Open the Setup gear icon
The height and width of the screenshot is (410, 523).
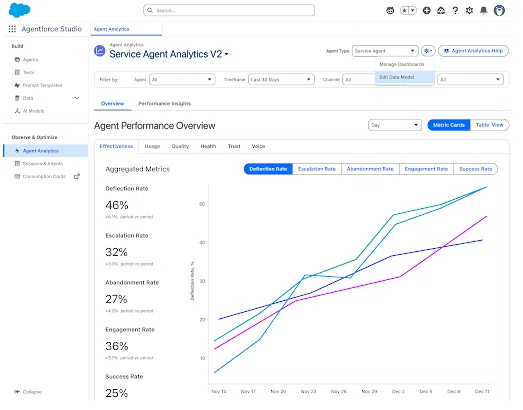click(469, 11)
